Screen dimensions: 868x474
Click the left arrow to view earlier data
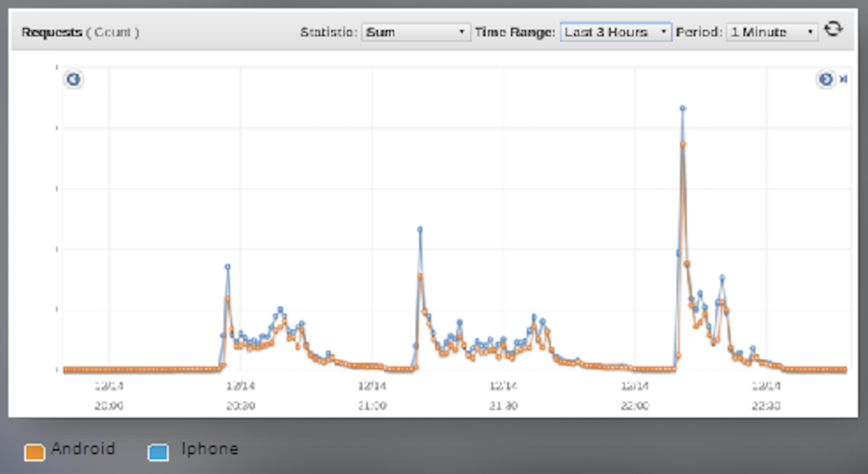[x=73, y=80]
